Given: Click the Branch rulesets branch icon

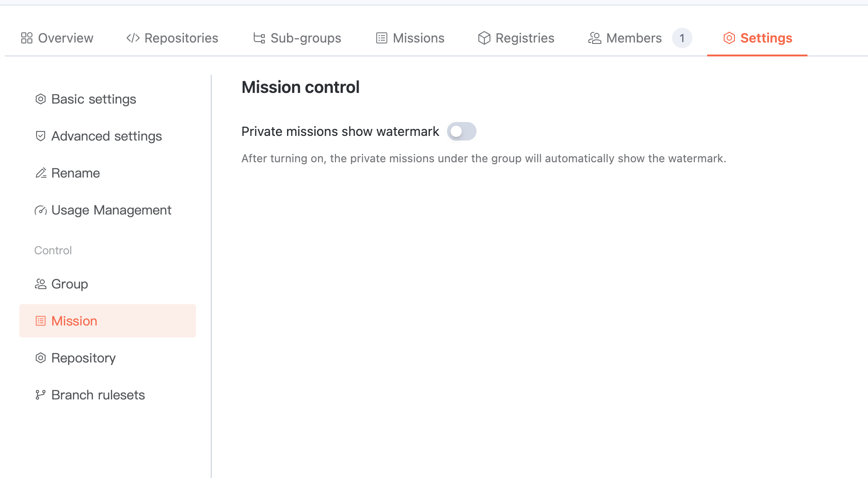Looking at the screenshot, I should tap(41, 395).
